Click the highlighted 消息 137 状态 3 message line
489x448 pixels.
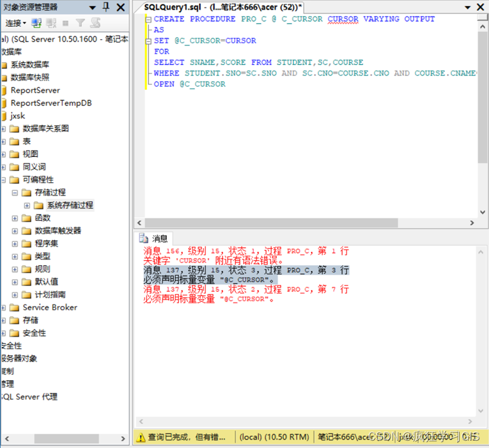pyautogui.click(x=246, y=270)
